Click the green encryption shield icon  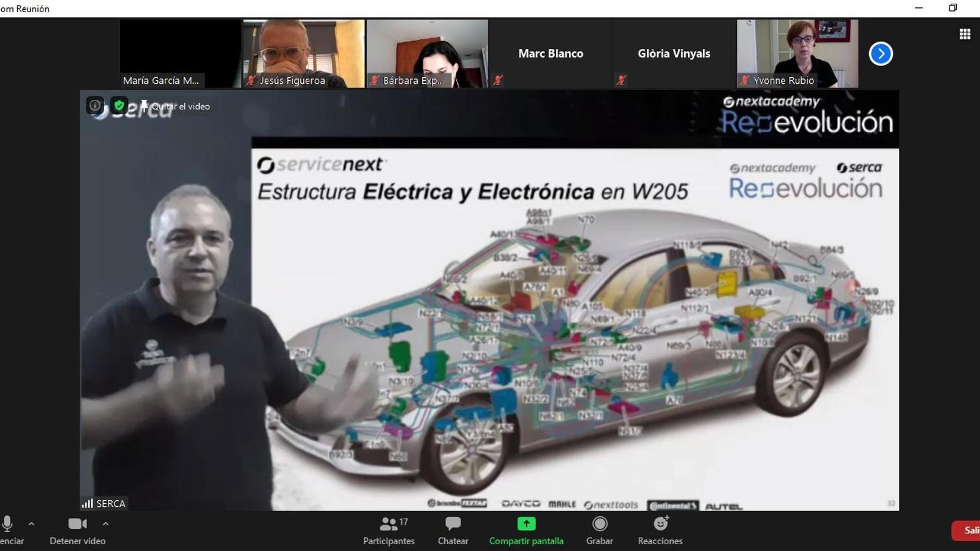(119, 105)
